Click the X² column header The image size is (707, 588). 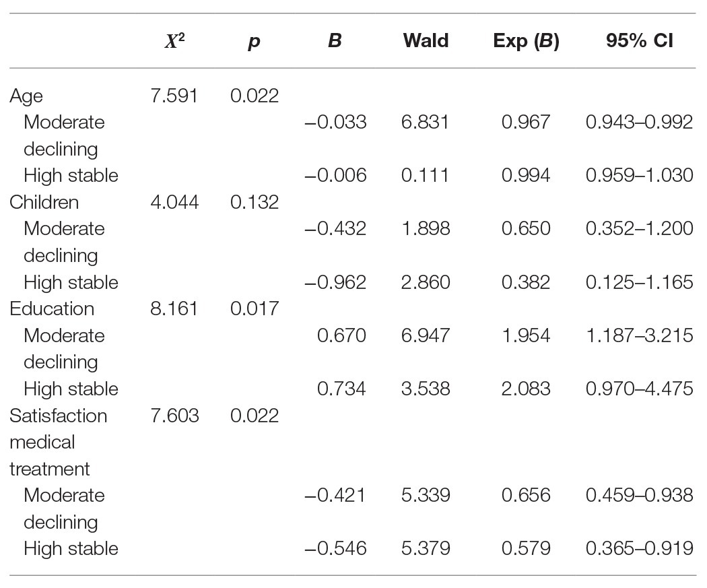[174, 41]
